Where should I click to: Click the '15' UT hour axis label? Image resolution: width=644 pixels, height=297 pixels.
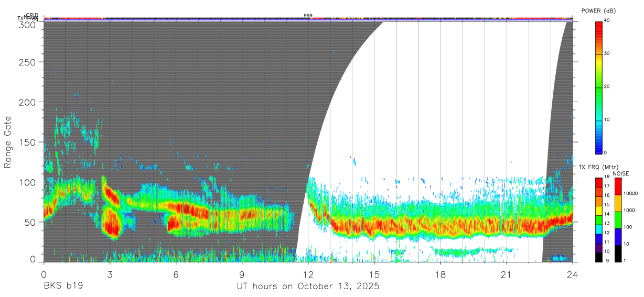tap(374, 274)
